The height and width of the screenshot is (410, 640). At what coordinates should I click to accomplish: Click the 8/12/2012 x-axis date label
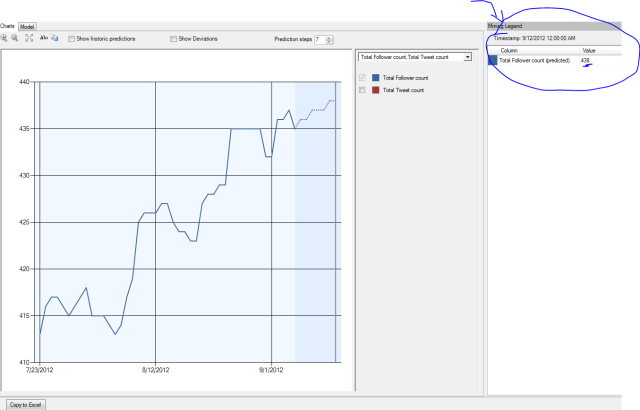156,370
